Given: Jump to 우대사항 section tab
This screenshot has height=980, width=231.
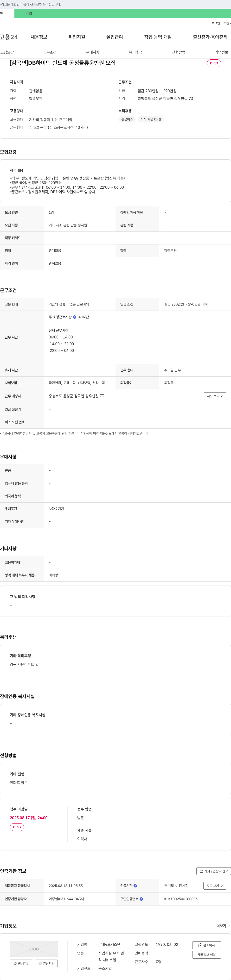Looking at the screenshot, I should [93, 52].
